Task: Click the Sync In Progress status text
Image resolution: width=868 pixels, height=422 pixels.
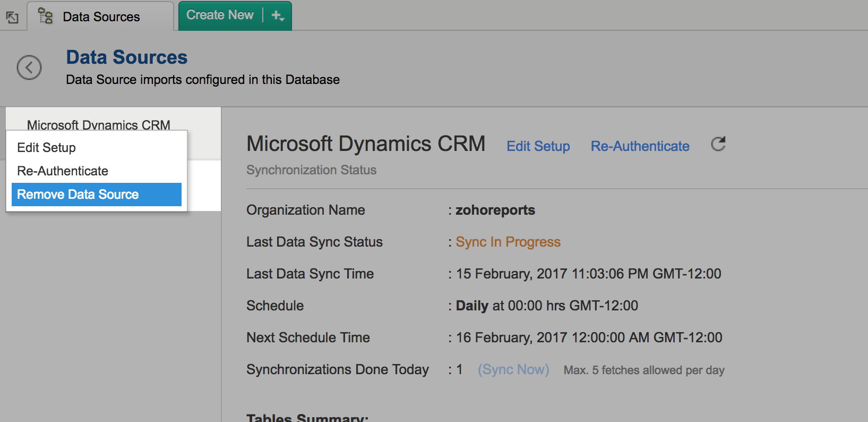Action: coord(508,242)
